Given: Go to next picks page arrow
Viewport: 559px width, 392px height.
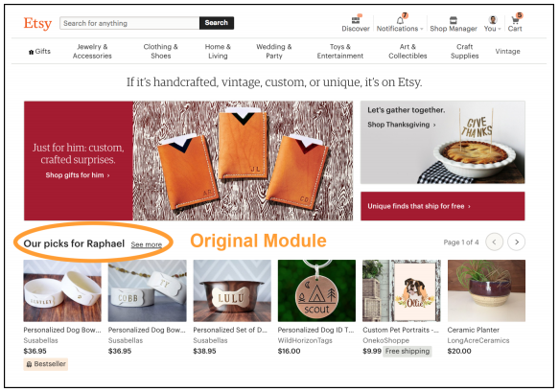Looking at the screenshot, I should pos(517,242).
